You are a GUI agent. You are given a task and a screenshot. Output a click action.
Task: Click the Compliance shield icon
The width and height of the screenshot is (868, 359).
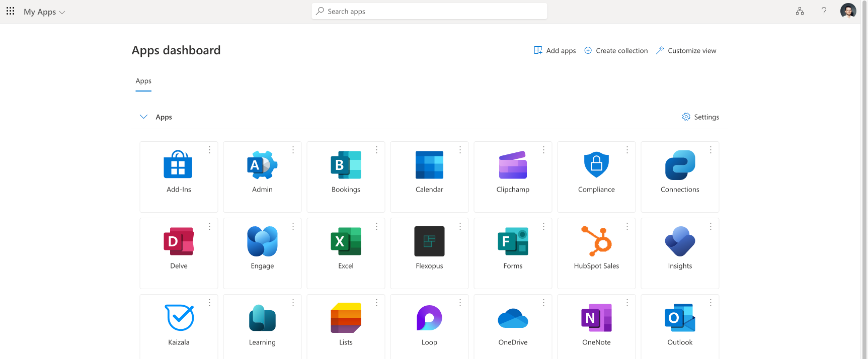point(596,165)
